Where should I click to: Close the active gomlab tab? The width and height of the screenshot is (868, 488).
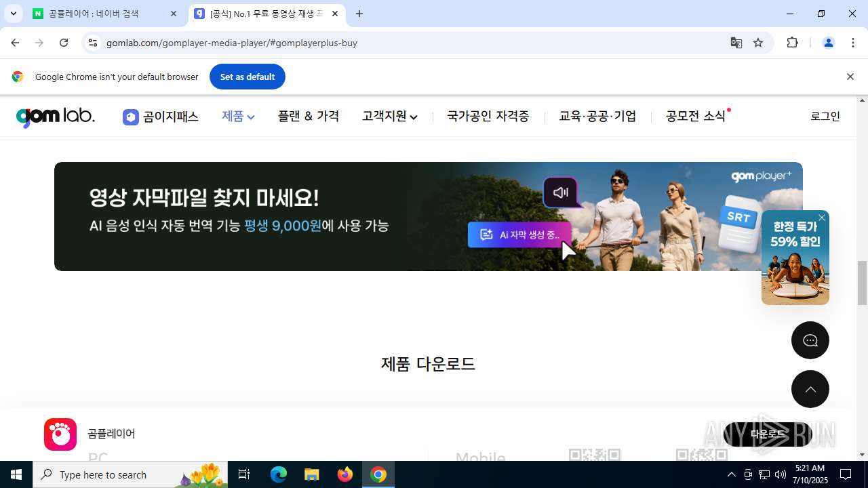click(x=335, y=14)
